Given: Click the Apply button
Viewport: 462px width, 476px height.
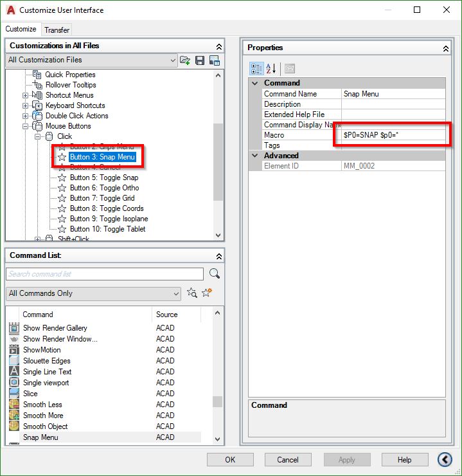Looking at the screenshot, I should point(347,460).
